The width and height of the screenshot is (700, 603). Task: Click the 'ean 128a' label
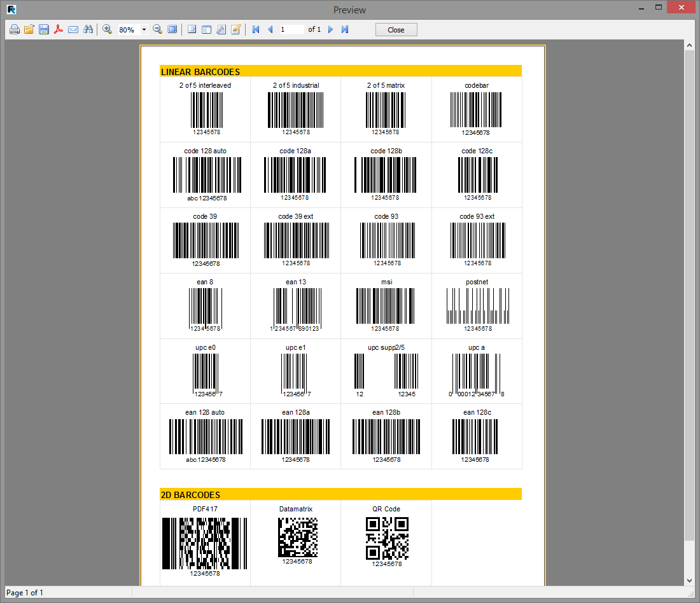pos(295,412)
